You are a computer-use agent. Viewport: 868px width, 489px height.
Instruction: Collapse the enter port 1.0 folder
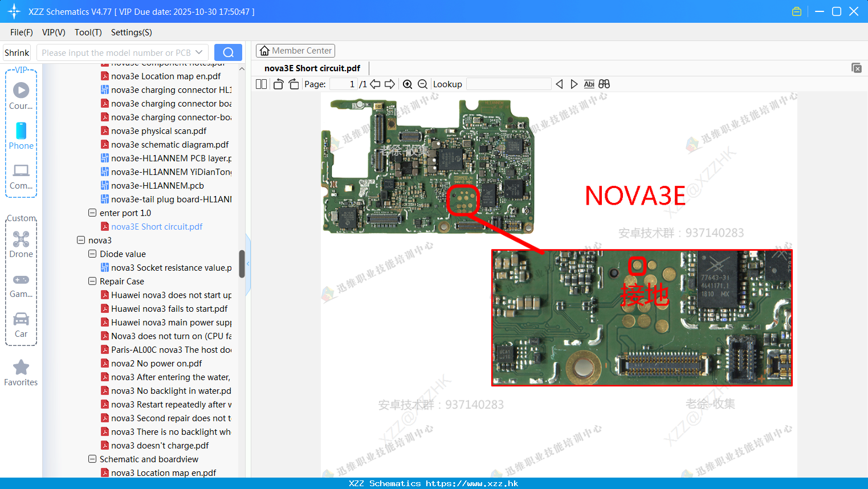point(92,213)
